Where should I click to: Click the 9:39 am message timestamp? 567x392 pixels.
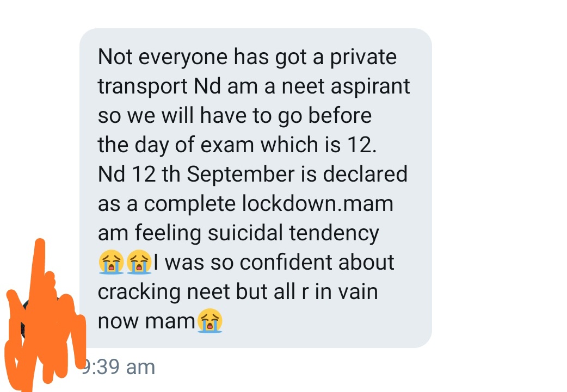[118, 367]
